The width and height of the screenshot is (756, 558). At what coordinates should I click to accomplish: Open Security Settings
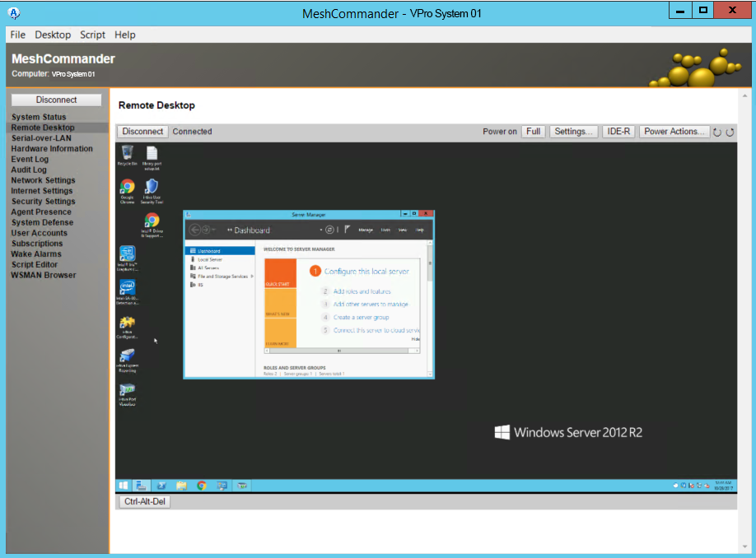[43, 202]
